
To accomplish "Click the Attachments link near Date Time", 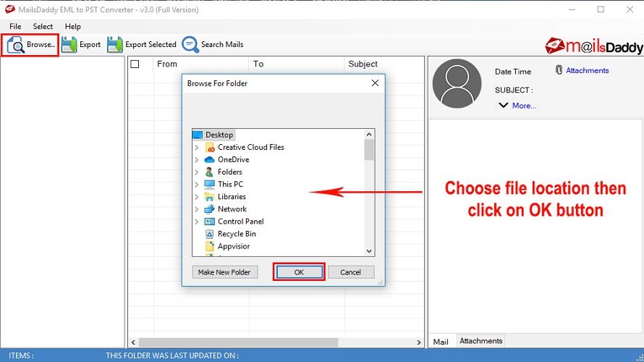I will 588,70.
